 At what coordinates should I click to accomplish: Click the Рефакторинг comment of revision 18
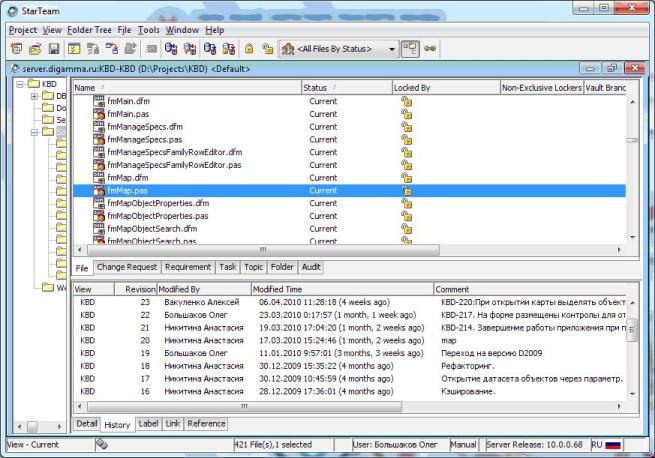(x=467, y=366)
